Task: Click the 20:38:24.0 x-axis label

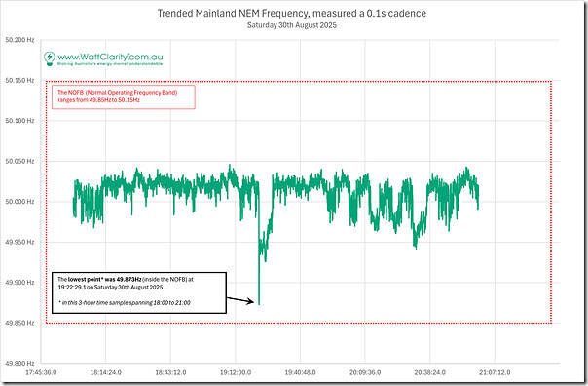Action: 430,372
